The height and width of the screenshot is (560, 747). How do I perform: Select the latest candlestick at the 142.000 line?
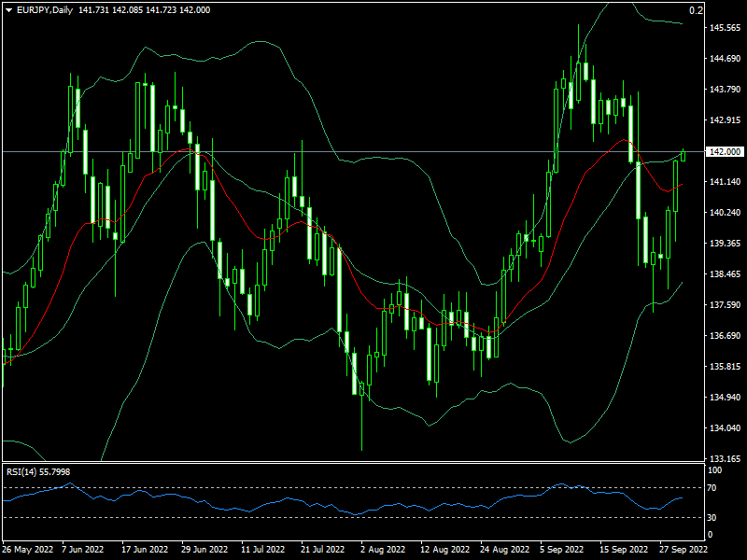(x=684, y=155)
